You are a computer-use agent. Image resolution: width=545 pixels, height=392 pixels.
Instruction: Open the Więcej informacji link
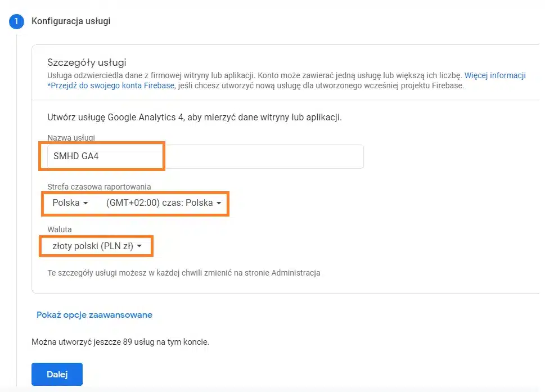495,75
